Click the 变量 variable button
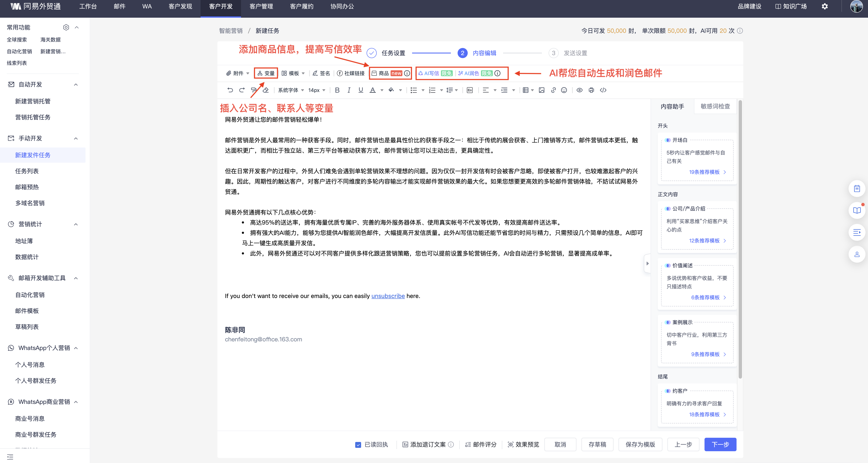 coord(266,73)
